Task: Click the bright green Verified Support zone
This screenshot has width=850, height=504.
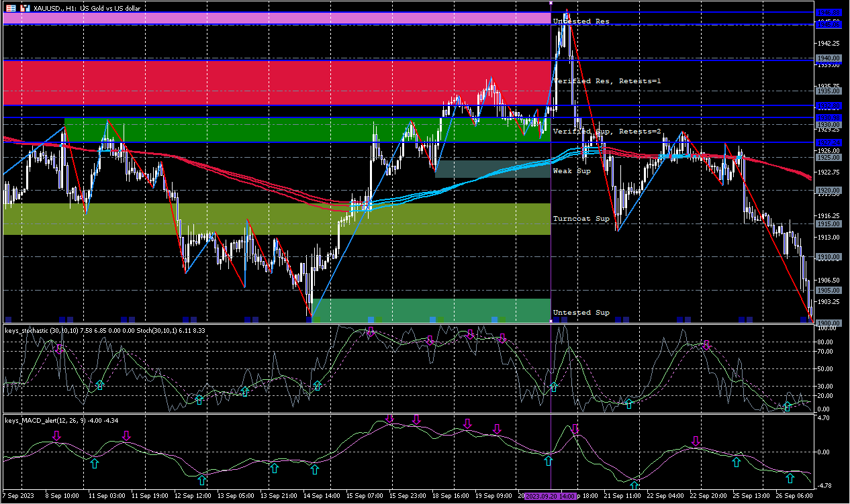Action: [x=308, y=130]
